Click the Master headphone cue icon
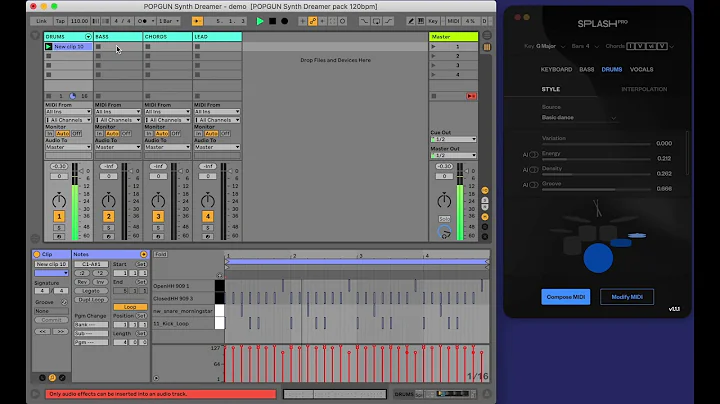The width and height of the screenshot is (720, 404). pos(444,232)
